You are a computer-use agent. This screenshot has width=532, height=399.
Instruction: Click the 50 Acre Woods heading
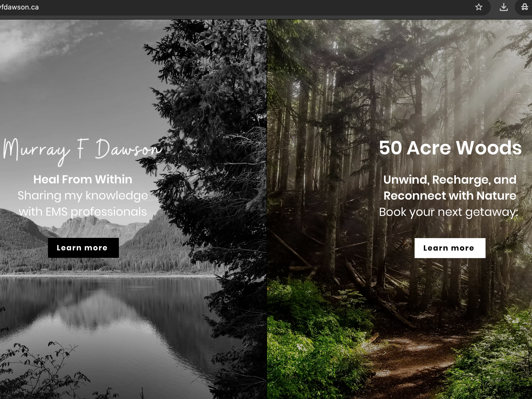click(x=450, y=148)
